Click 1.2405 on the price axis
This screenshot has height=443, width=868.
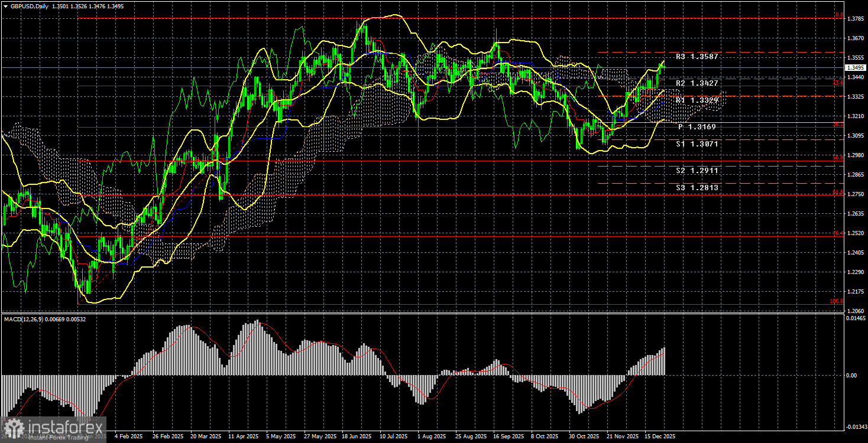pyautogui.click(x=856, y=253)
